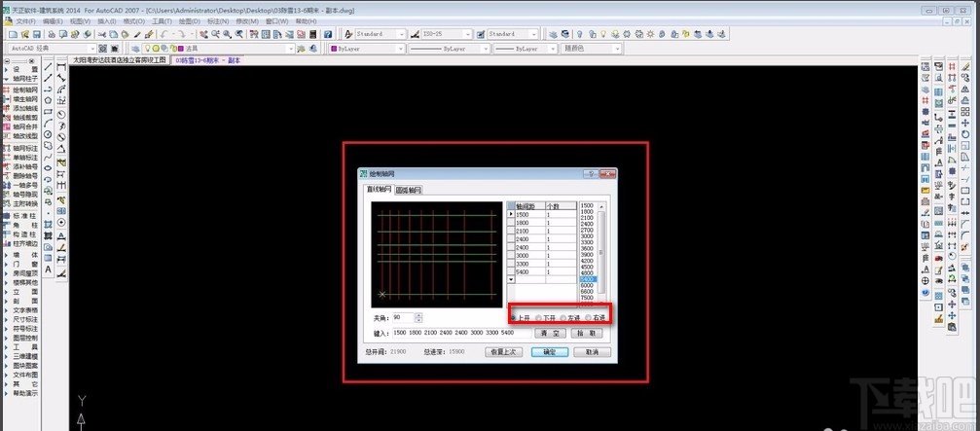Switch to the 圆弧轴网 tab
Image resolution: width=980 pixels, height=431 pixels.
(409, 190)
